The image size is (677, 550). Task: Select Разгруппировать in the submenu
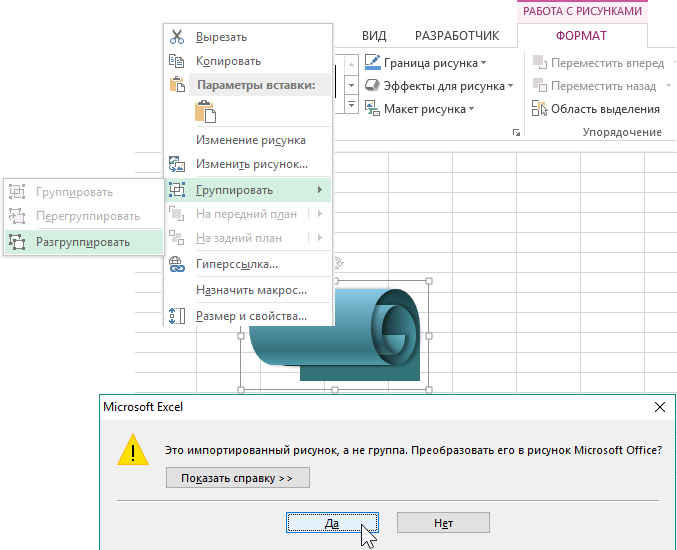[x=83, y=241]
